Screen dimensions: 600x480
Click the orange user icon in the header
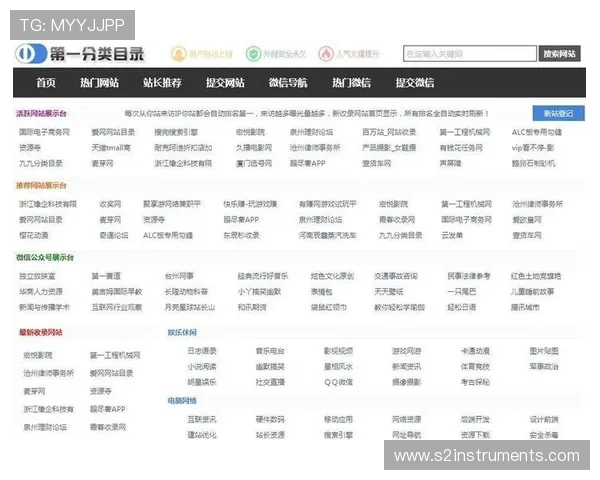pyautogui.click(x=178, y=54)
